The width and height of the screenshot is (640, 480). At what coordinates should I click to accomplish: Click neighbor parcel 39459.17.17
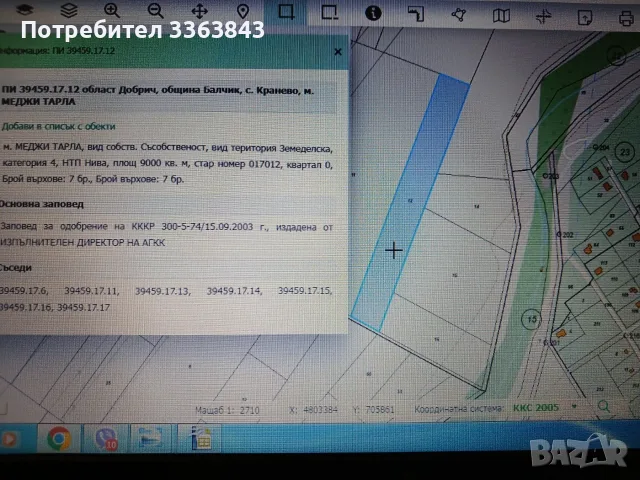pyautogui.click(x=84, y=307)
